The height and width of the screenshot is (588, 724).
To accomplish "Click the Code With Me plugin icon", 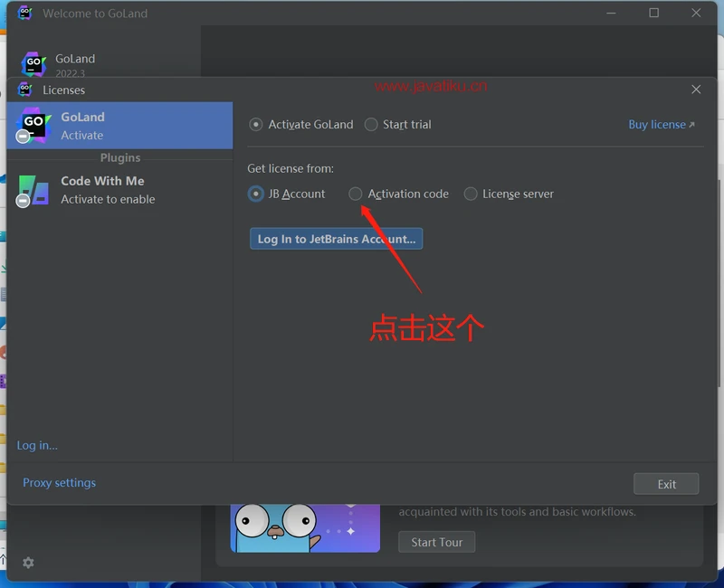I will coord(33,190).
